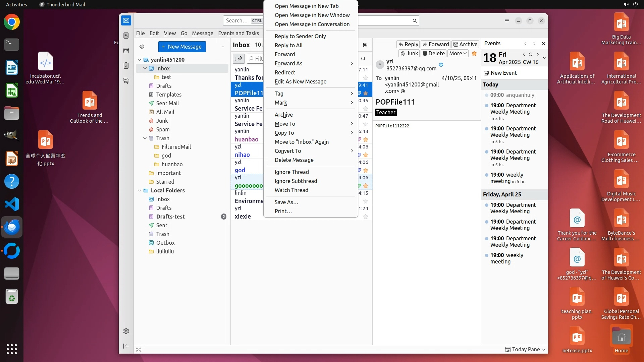Open the Calendar space icon

coord(126,51)
